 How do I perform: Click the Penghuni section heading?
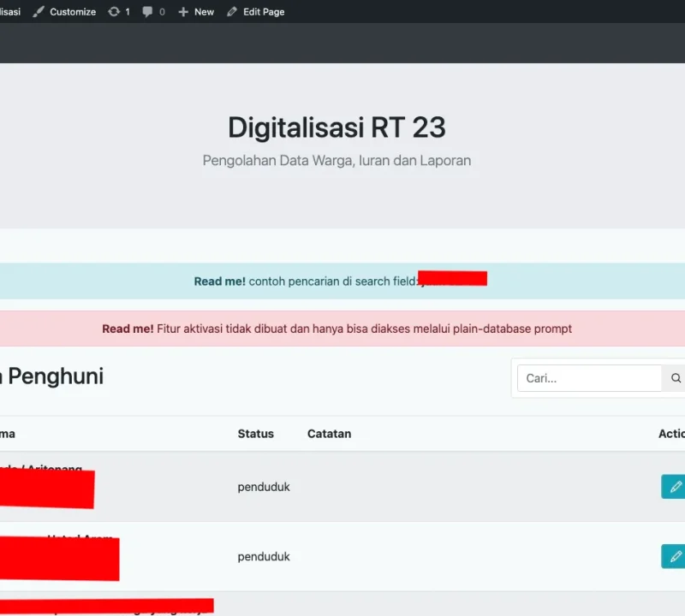point(52,376)
